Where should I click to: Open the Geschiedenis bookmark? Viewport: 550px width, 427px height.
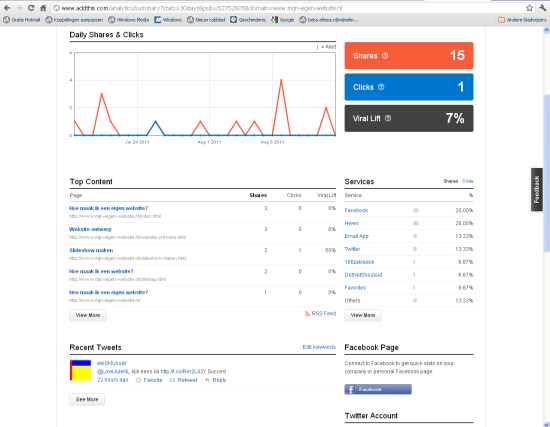coord(248,20)
